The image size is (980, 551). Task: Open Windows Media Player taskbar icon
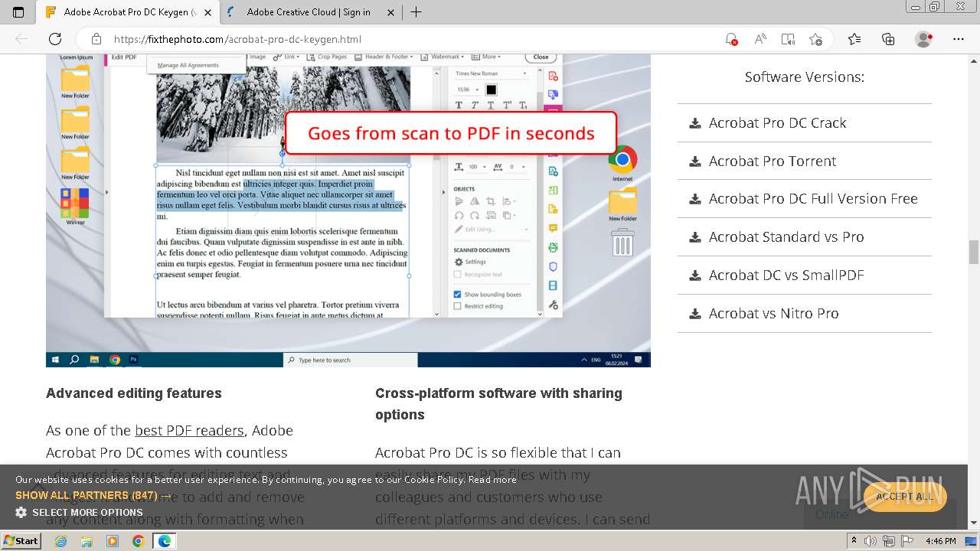(x=113, y=541)
